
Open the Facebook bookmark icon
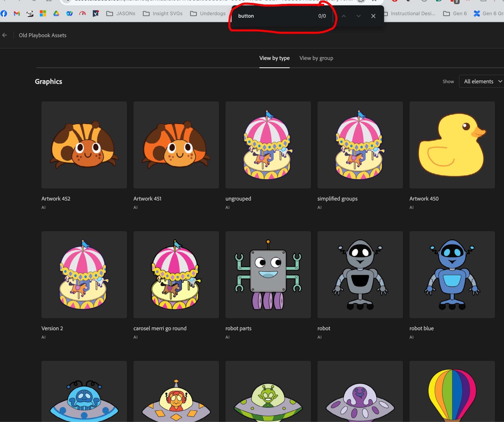pos(4,13)
